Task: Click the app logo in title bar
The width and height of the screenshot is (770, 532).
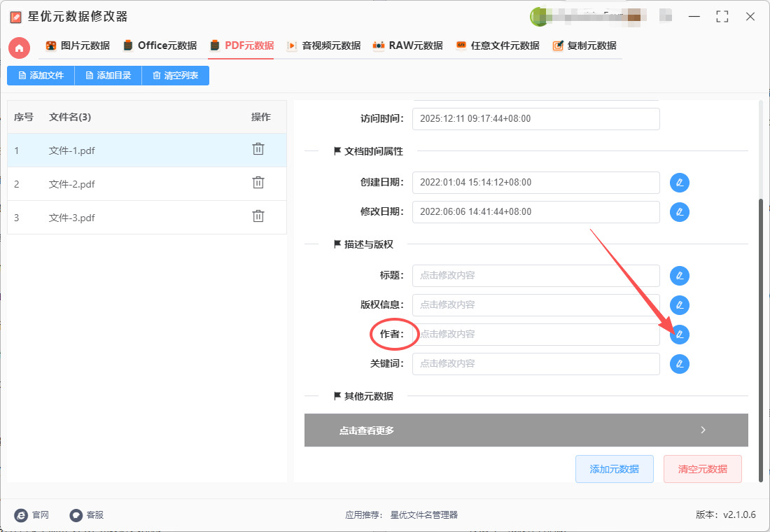Action: click(15, 17)
